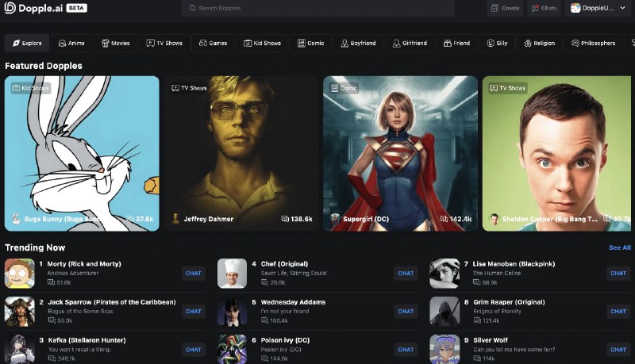Click TV Shows tag on Sheldon Cooper card
Image resolution: width=635 pixels, height=364 pixels.
tap(508, 88)
